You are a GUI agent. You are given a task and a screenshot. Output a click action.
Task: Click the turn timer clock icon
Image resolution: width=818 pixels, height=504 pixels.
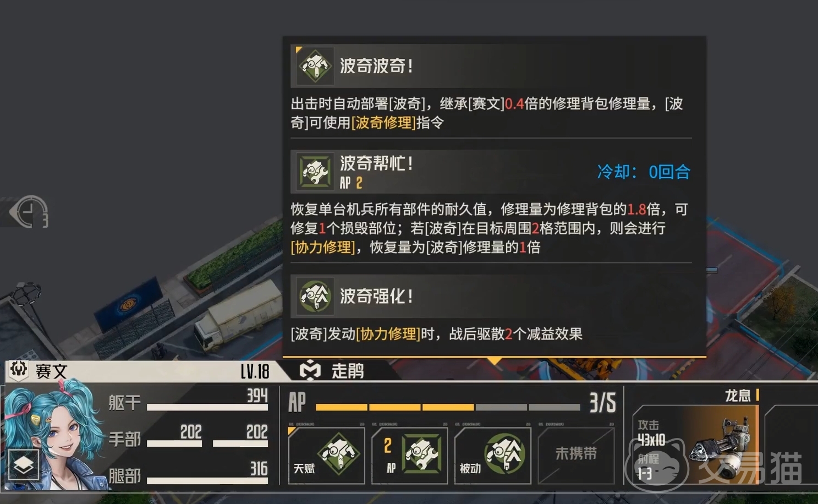click(x=30, y=212)
